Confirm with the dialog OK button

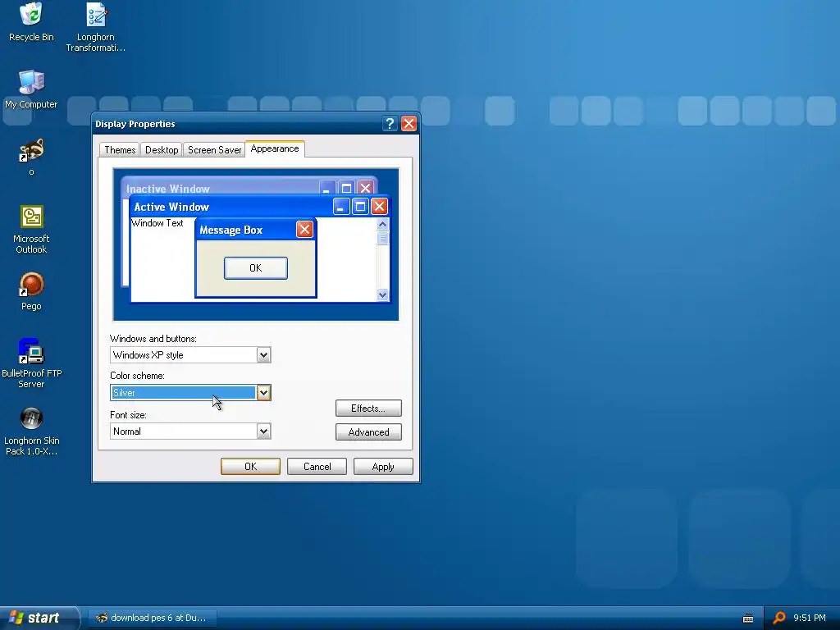point(250,467)
